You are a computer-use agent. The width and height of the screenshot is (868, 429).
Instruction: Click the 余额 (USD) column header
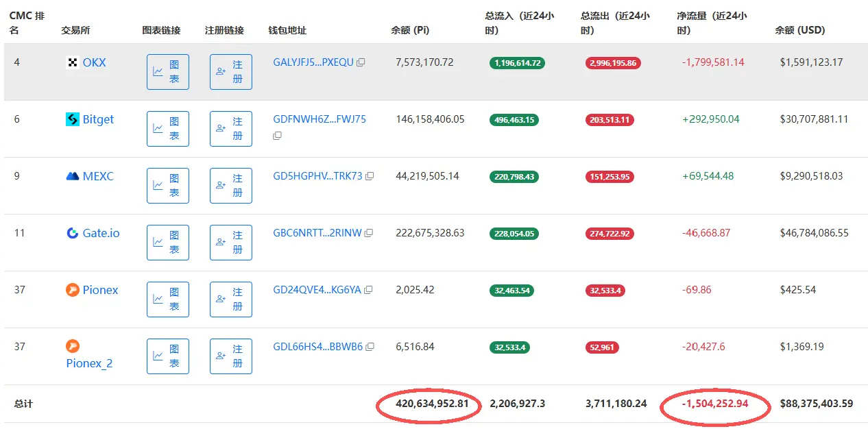(x=800, y=30)
